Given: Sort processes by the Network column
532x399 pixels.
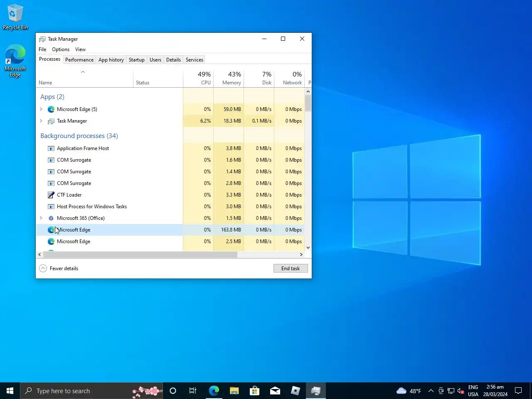Looking at the screenshot, I should point(289,78).
